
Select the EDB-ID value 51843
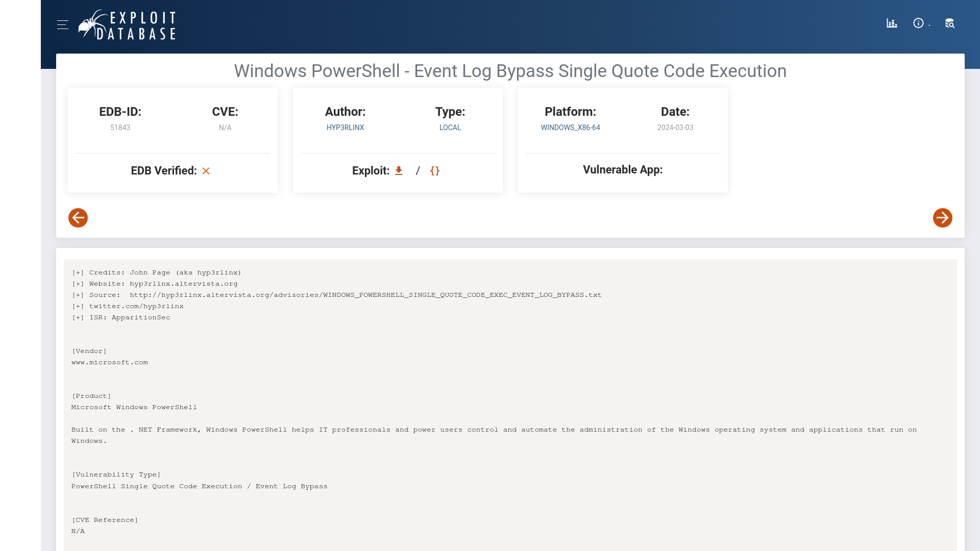[x=120, y=128]
